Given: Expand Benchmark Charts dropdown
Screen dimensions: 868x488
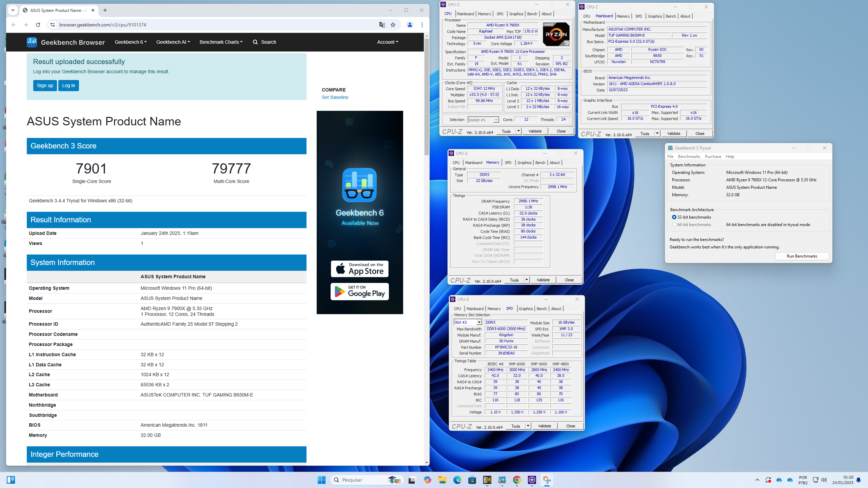Looking at the screenshot, I should click(x=221, y=42).
